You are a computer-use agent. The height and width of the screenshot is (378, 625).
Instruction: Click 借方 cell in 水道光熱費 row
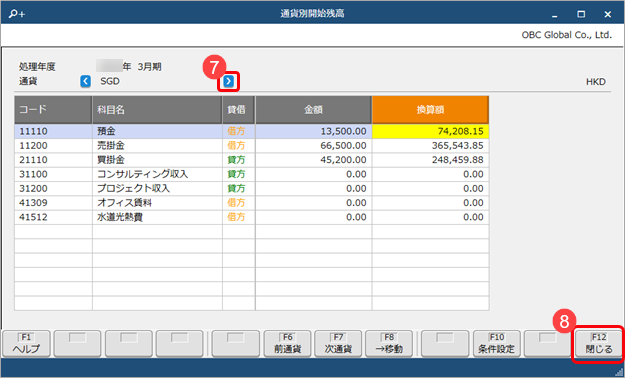(238, 217)
